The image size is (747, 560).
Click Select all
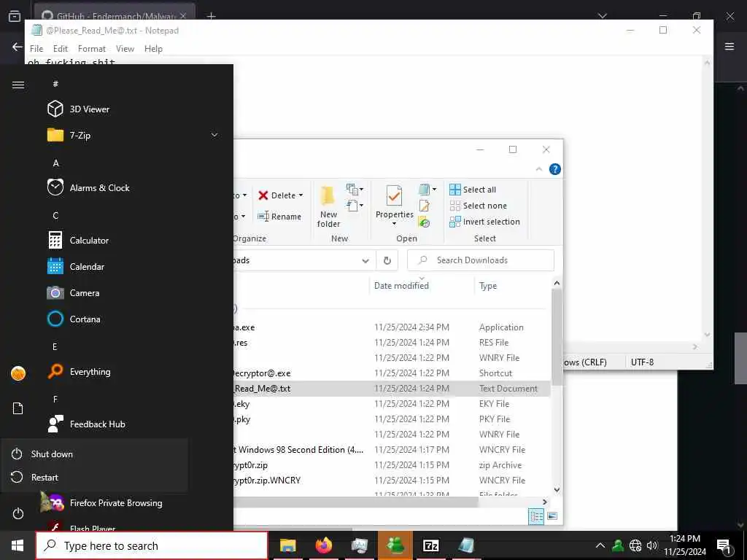(473, 190)
